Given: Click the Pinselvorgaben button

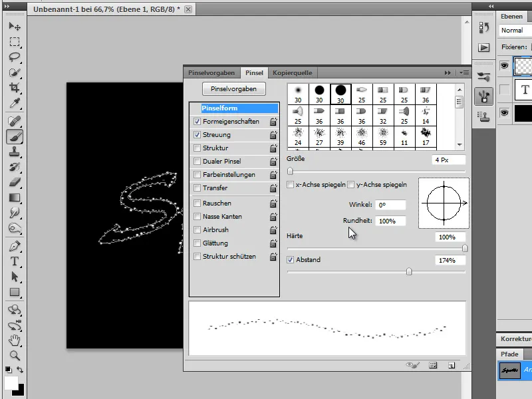Looking at the screenshot, I should click(234, 89).
